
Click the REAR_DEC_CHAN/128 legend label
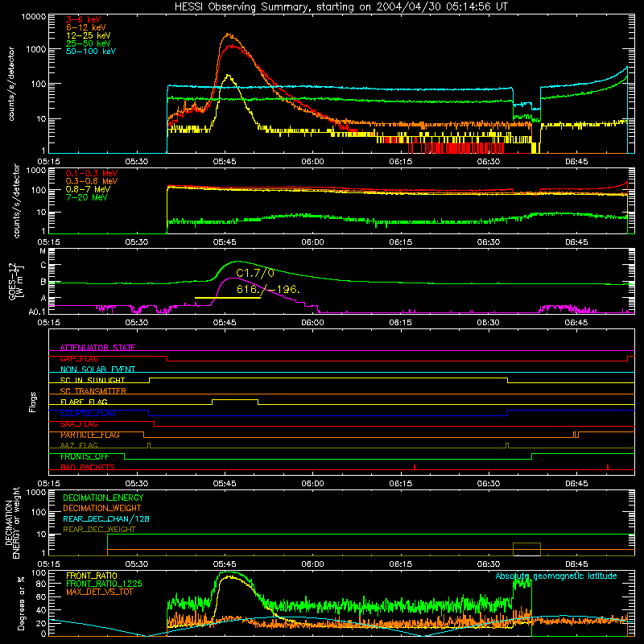coord(106,518)
